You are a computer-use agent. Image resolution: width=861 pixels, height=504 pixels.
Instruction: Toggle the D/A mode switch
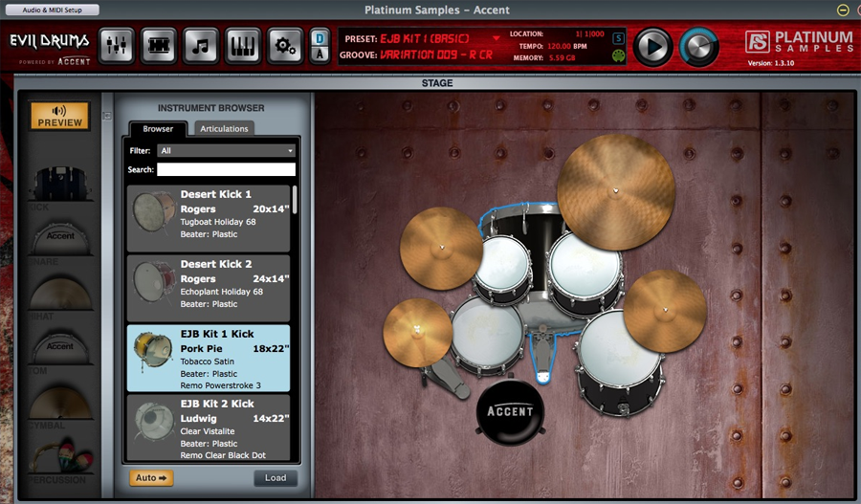click(x=320, y=46)
